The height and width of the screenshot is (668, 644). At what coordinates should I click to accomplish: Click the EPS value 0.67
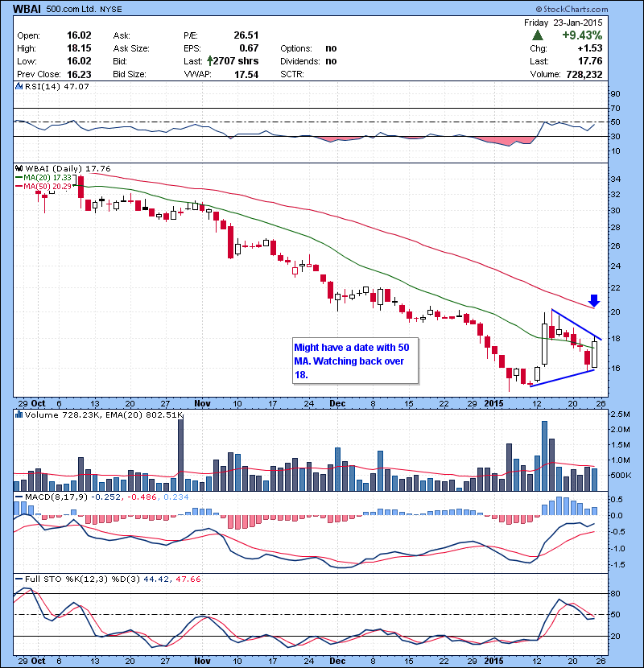pyautogui.click(x=249, y=48)
